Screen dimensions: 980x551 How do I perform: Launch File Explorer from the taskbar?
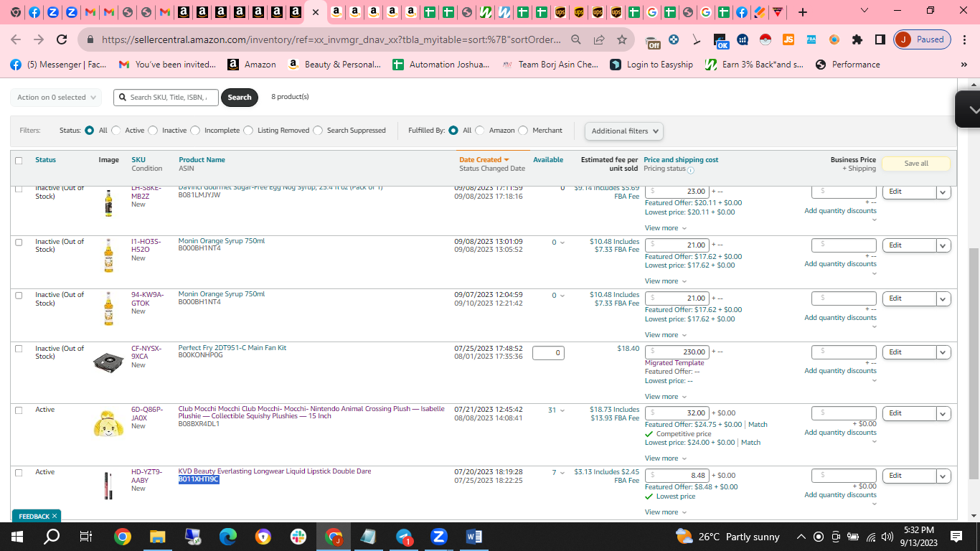157,537
